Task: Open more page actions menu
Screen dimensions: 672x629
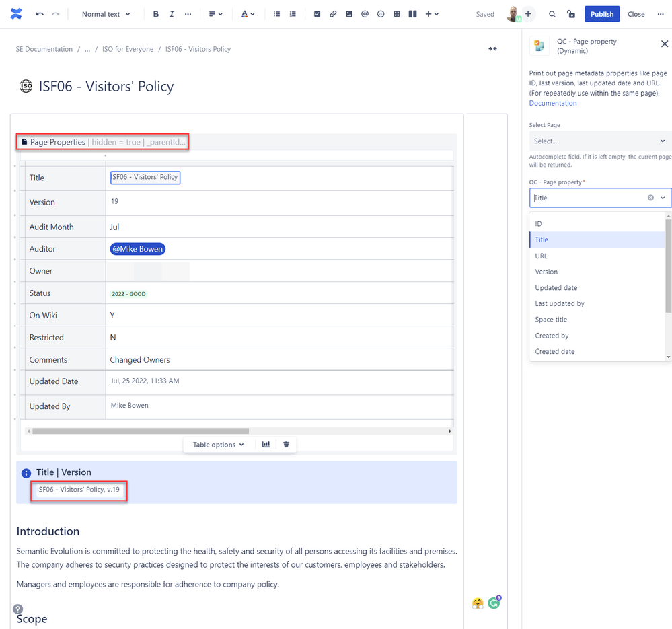Action: [661, 14]
